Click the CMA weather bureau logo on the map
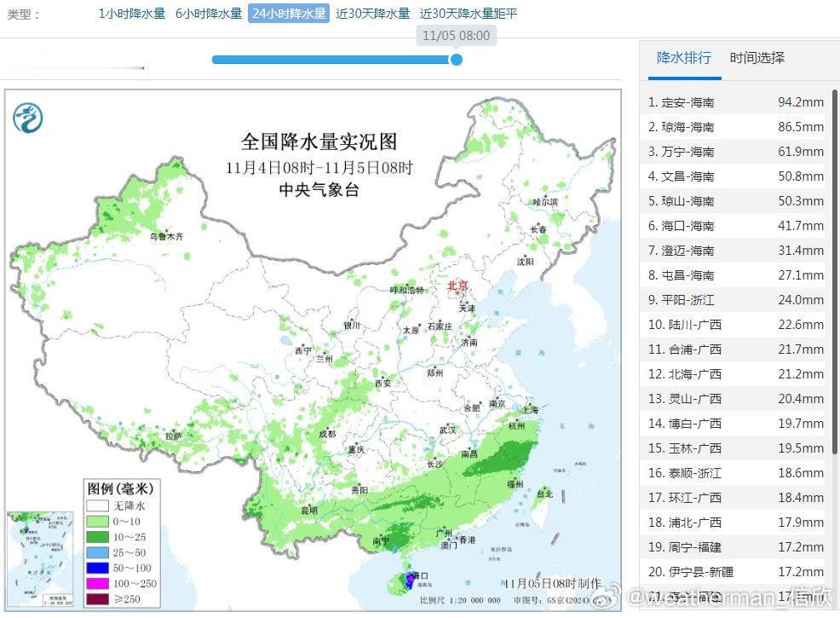The image size is (840, 618). (28, 117)
